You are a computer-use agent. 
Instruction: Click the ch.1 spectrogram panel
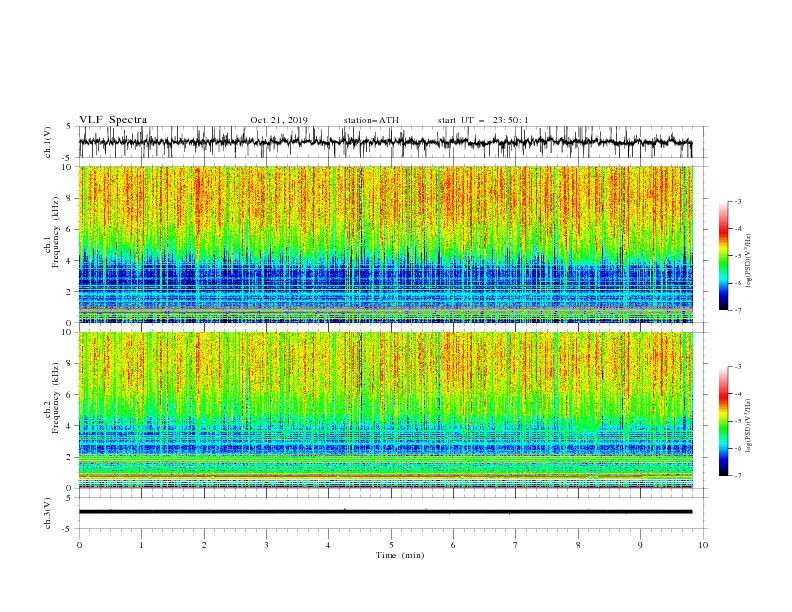pyautogui.click(x=386, y=244)
